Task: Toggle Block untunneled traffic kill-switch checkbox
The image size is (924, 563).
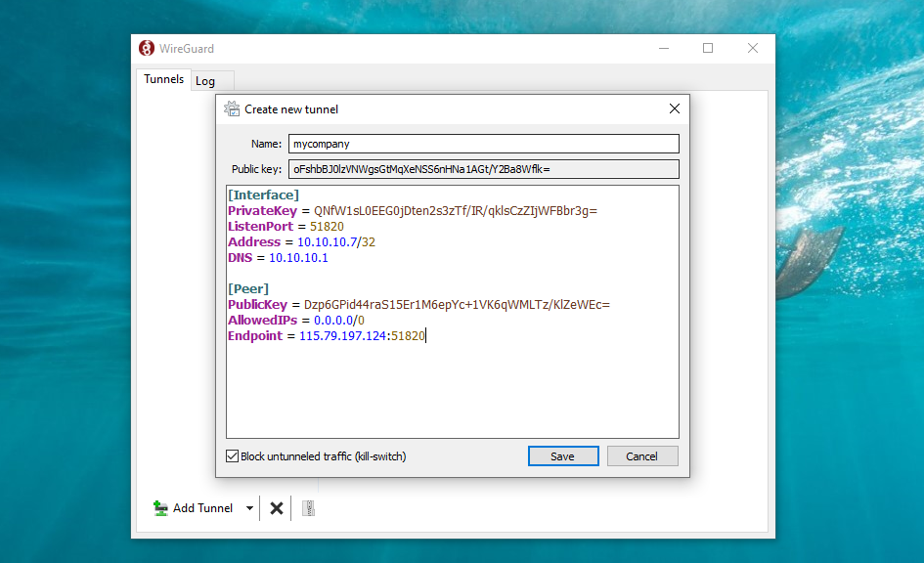Action: 232,456
